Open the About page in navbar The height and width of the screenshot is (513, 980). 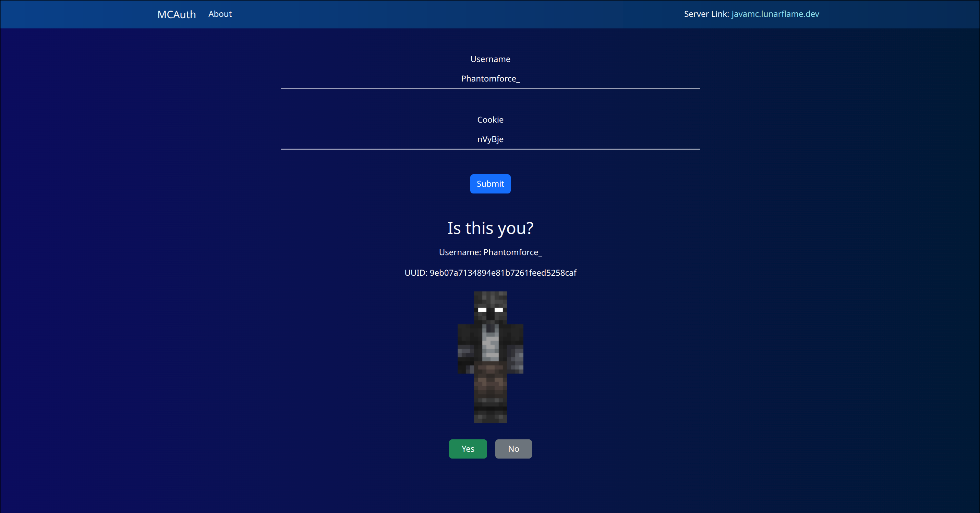pyautogui.click(x=220, y=14)
